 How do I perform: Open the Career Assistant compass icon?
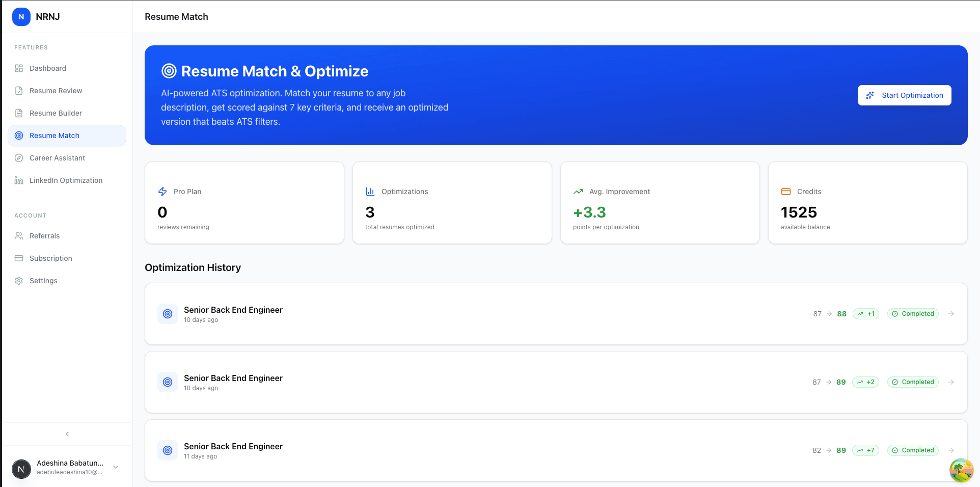point(19,158)
